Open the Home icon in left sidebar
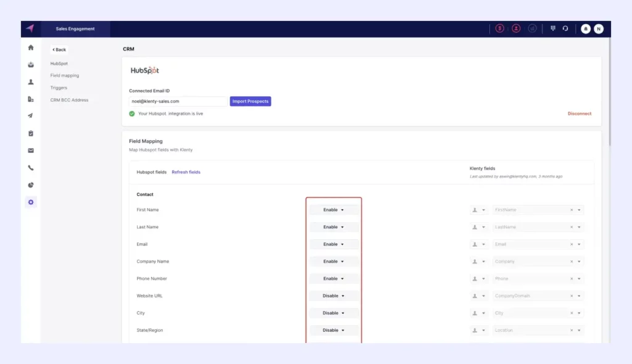 coord(31,48)
